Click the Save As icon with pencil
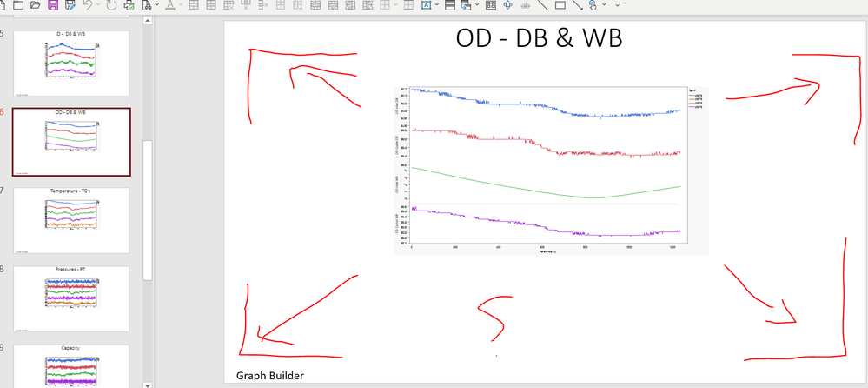Viewport: 868px width, 388px height. [70, 5]
